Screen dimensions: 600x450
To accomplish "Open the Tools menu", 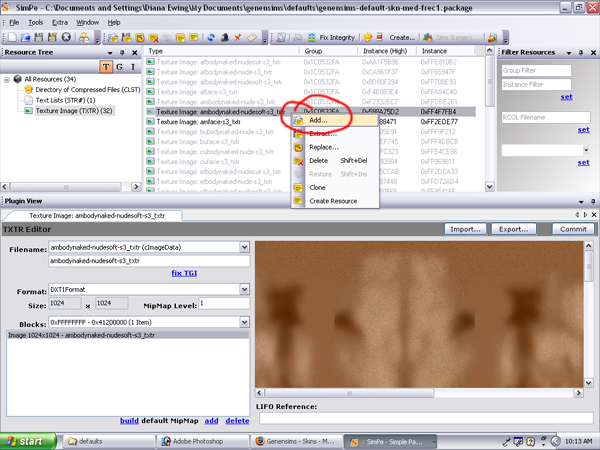I will [x=36, y=23].
